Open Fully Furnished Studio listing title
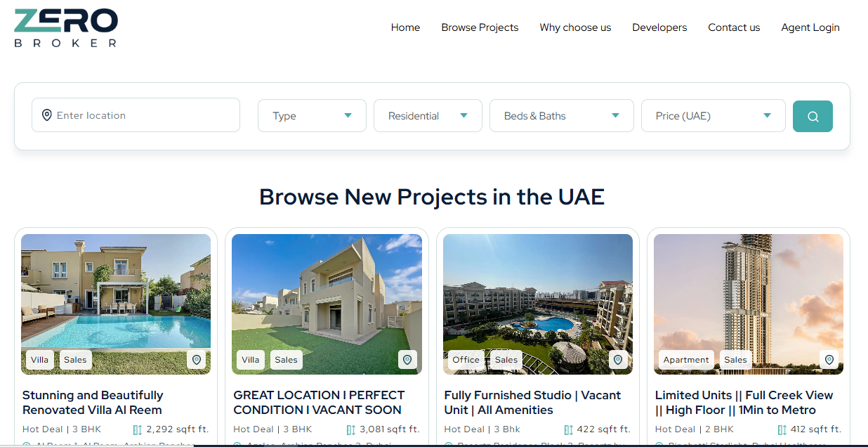Viewport: 868px width, 447px height. coord(532,403)
